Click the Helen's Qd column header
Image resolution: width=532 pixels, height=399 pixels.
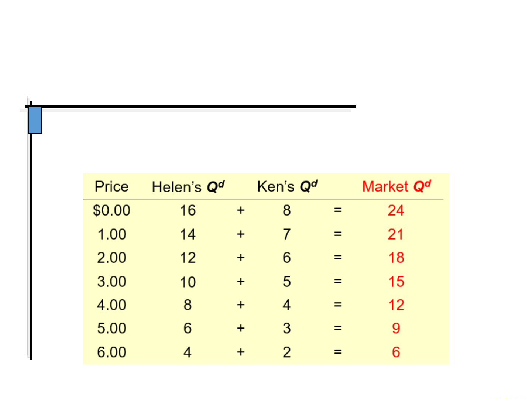tap(188, 187)
